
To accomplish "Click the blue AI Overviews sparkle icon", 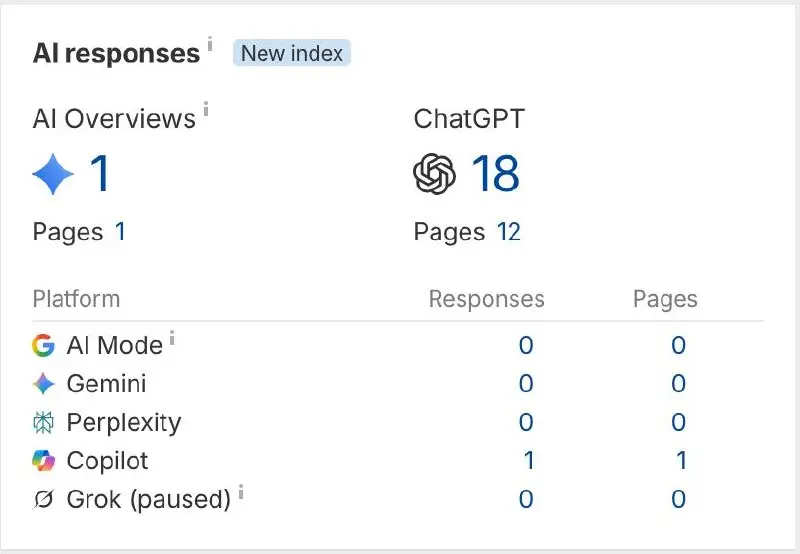I will tap(53, 174).
